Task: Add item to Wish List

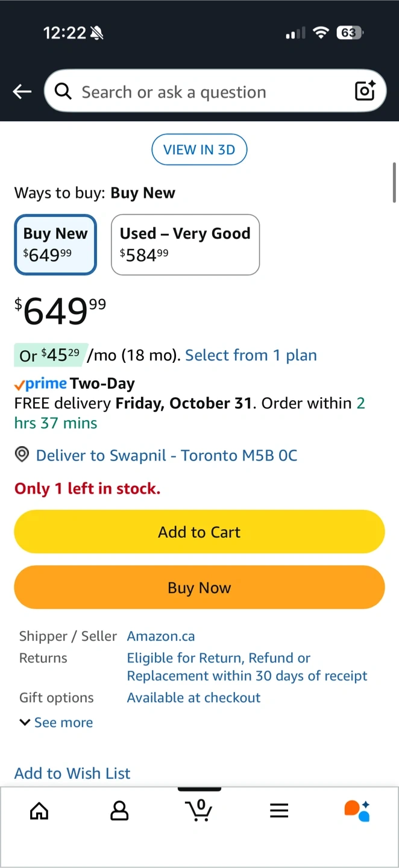Action: click(72, 773)
